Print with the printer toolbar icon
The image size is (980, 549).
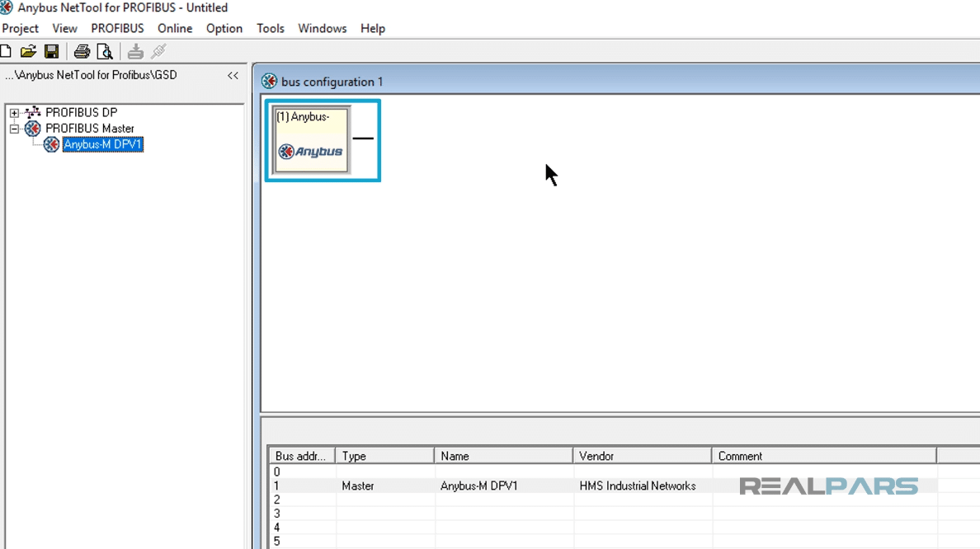point(82,52)
